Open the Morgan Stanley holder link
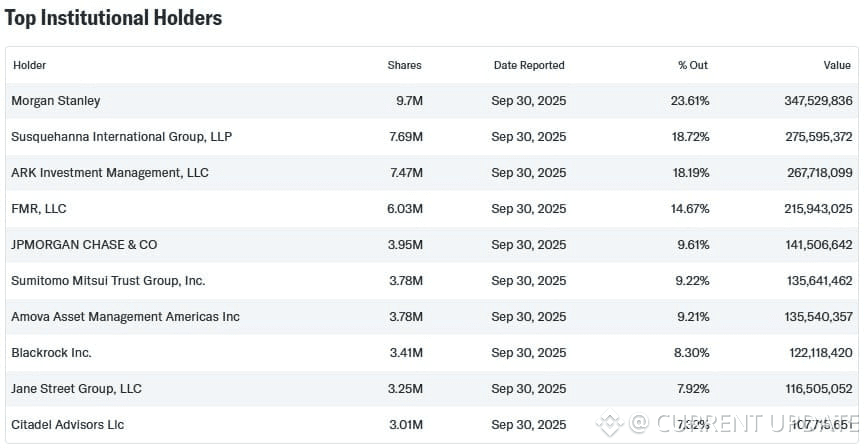The width and height of the screenshot is (867, 448). coord(55,101)
